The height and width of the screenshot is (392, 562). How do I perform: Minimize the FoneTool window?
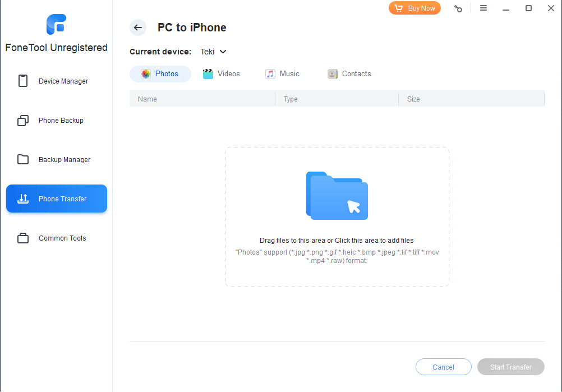pos(506,8)
